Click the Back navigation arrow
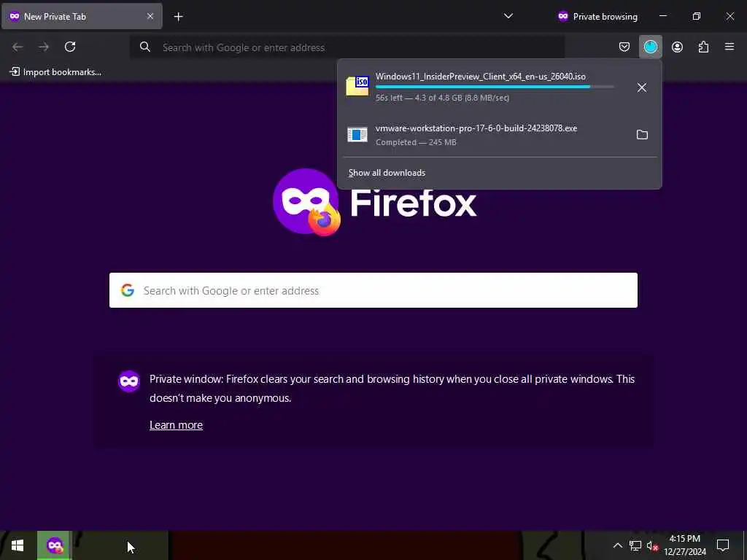Screen dimensions: 747x560 click(x=18, y=47)
